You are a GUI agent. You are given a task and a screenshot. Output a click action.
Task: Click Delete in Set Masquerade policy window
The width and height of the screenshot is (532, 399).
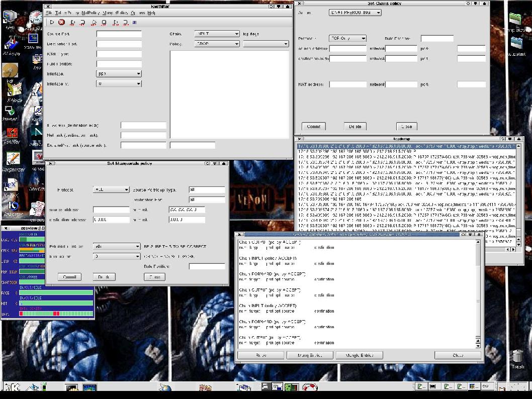click(104, 277)
